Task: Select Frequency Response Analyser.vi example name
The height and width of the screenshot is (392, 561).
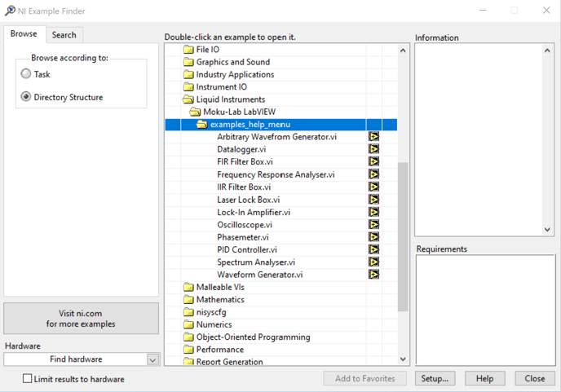Action: click(x=276, y=174)
